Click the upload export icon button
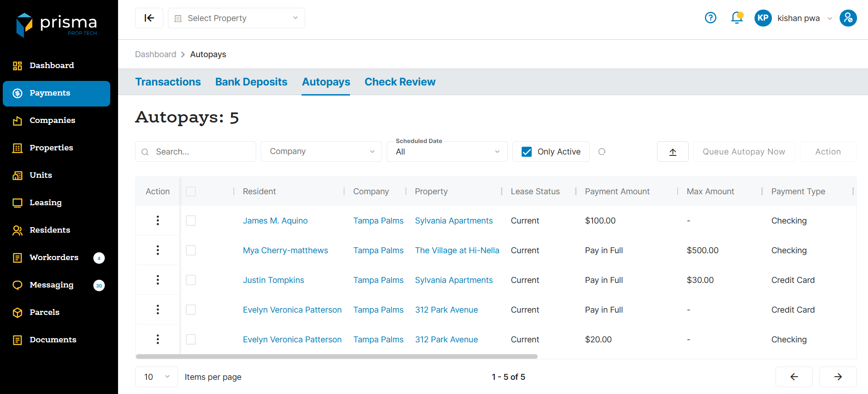 click(673, 152)
